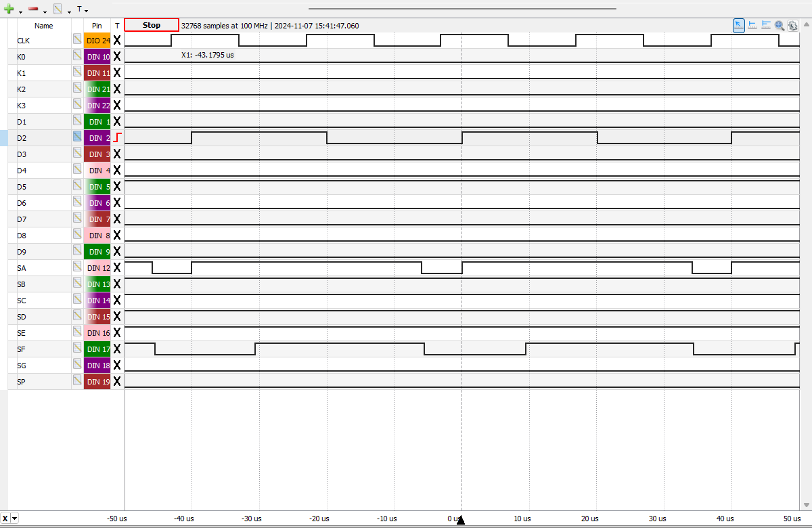Click the Name column header
The image size is (812, 528).
coord(44,26)
